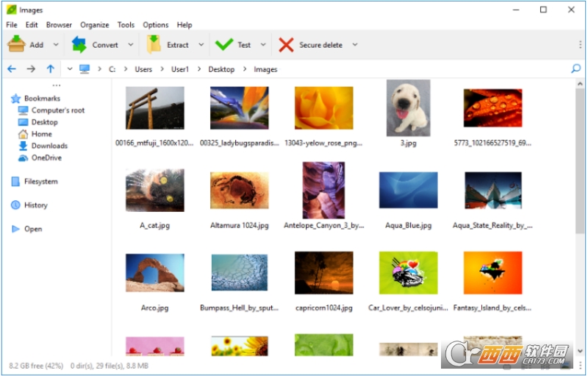Click the History clock icon
Image resolution: width=588 pixels, height=376 pixels.
pyautogui.click(x=15, y=205)
